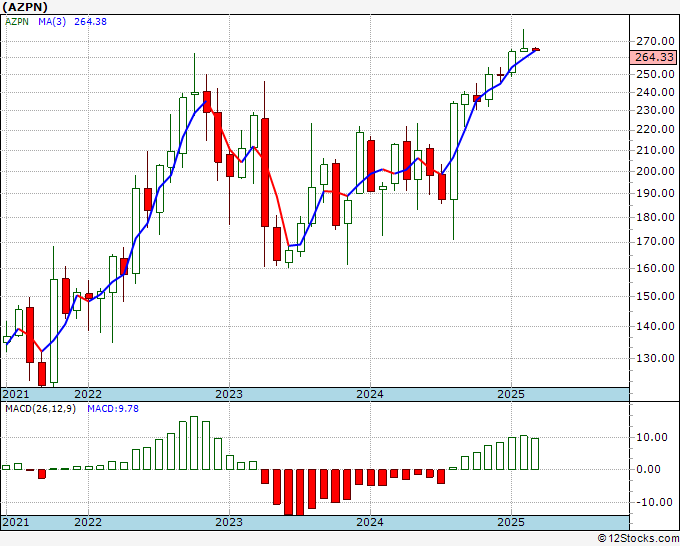Screen dimensions: 680x546
Task: Click the 200.00 price axis label
Action: tap(655, 171)
